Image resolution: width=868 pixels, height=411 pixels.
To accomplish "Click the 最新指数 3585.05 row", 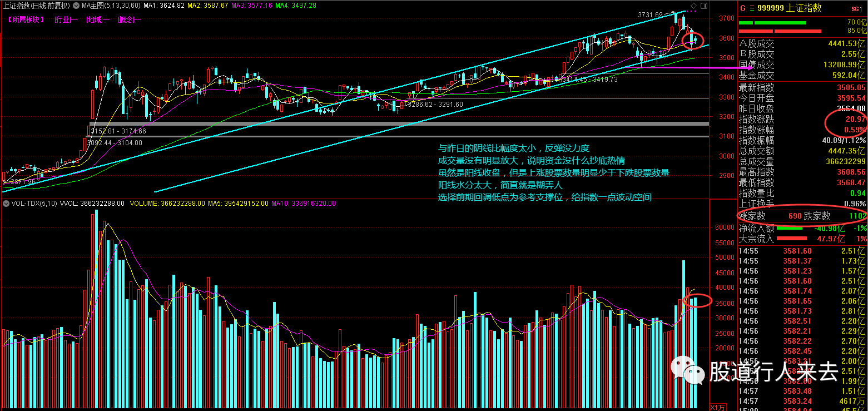I will pyautogui.click(x=802, y=87).
